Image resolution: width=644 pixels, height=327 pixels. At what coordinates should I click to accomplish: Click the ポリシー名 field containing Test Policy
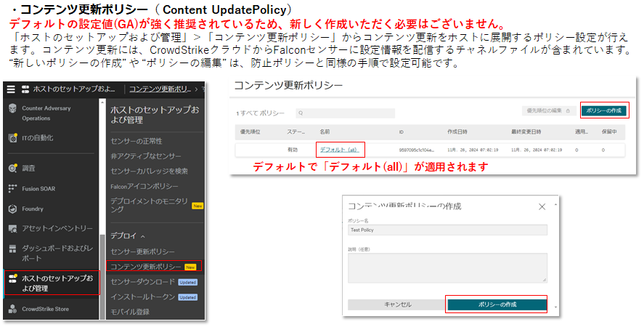(447, 230)
